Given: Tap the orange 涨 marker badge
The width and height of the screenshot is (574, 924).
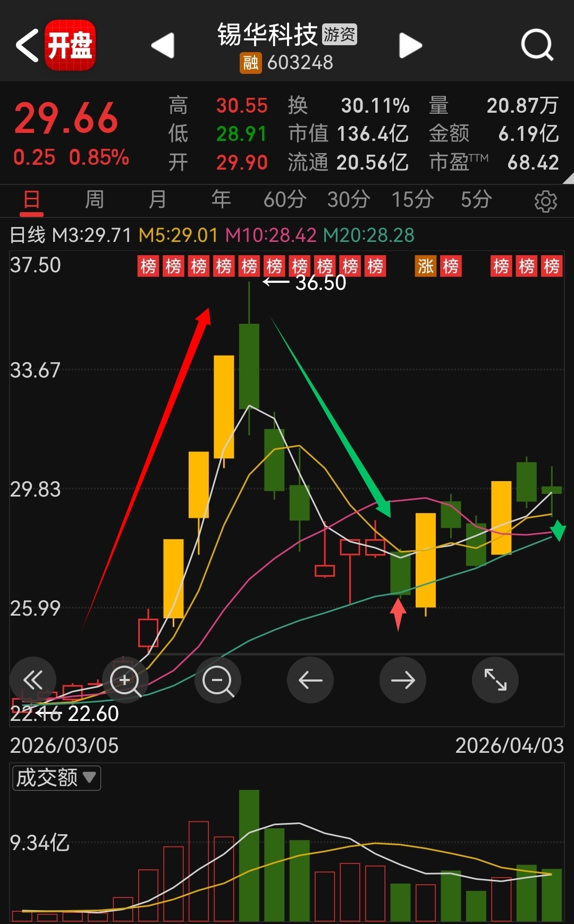Looking at the screenshot, I should pyautogui.click(x=425, y=266).
